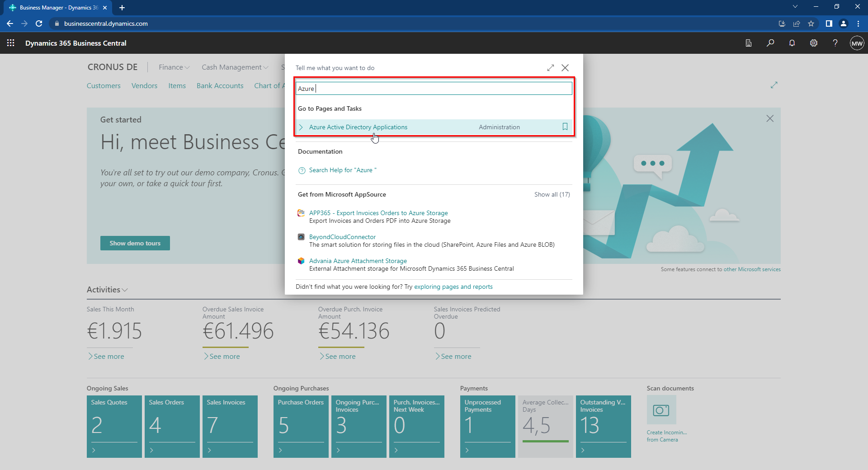Click the Business Manager browser tab

point(59,8)
